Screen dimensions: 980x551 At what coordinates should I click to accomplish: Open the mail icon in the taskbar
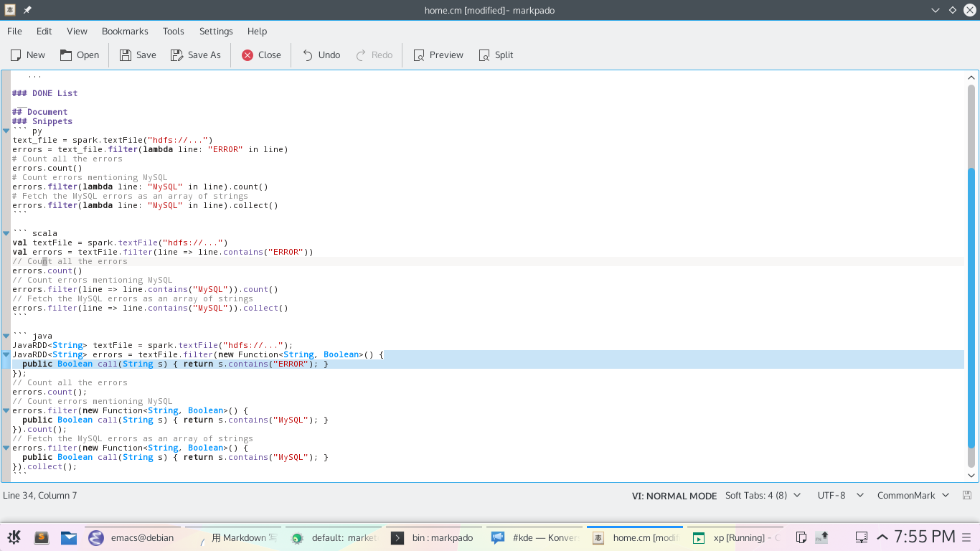(69, 537)
